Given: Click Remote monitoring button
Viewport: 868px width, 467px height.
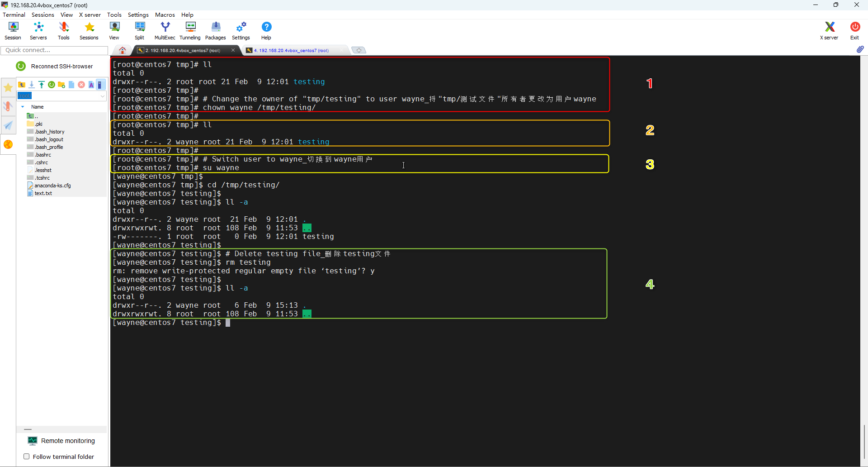Looking at the screenshot, I should 61,441.
